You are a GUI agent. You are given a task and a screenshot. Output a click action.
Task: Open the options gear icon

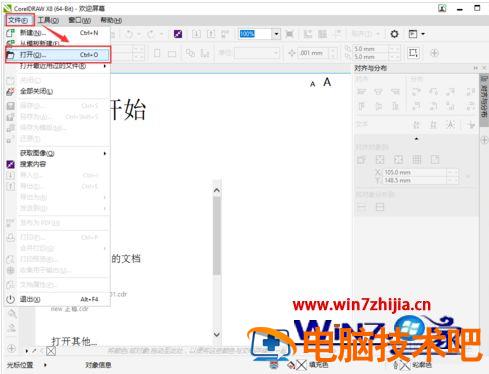[x=394, y=34]
